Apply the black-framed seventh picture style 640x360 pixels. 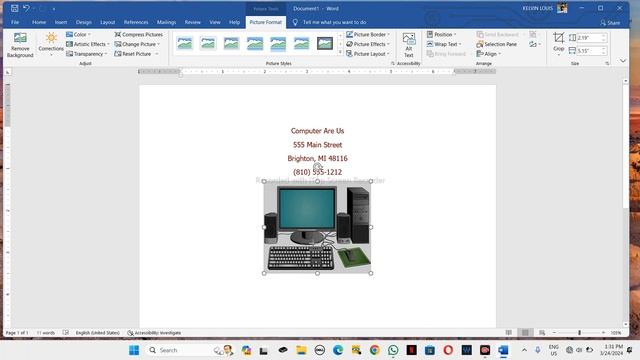[x=325, y=43]
